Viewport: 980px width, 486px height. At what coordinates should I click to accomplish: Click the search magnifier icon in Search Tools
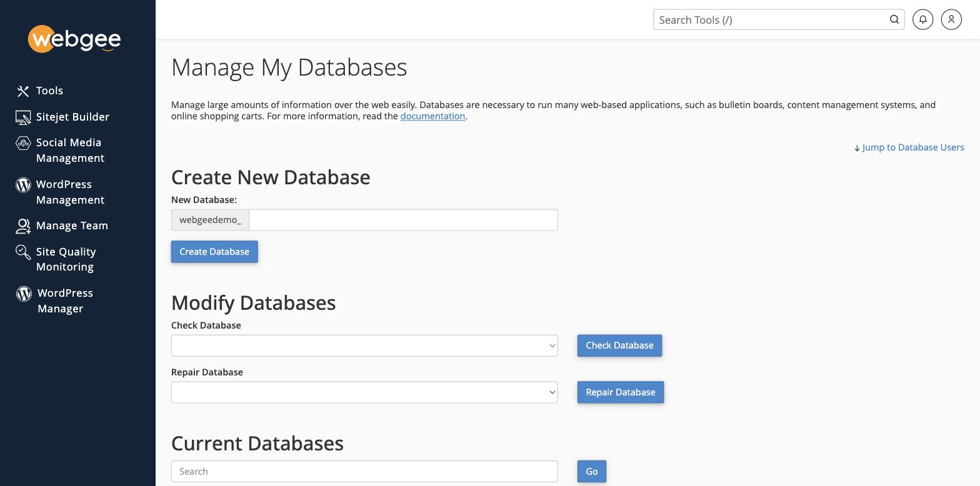pyautogui.click(x=894, y=19)
